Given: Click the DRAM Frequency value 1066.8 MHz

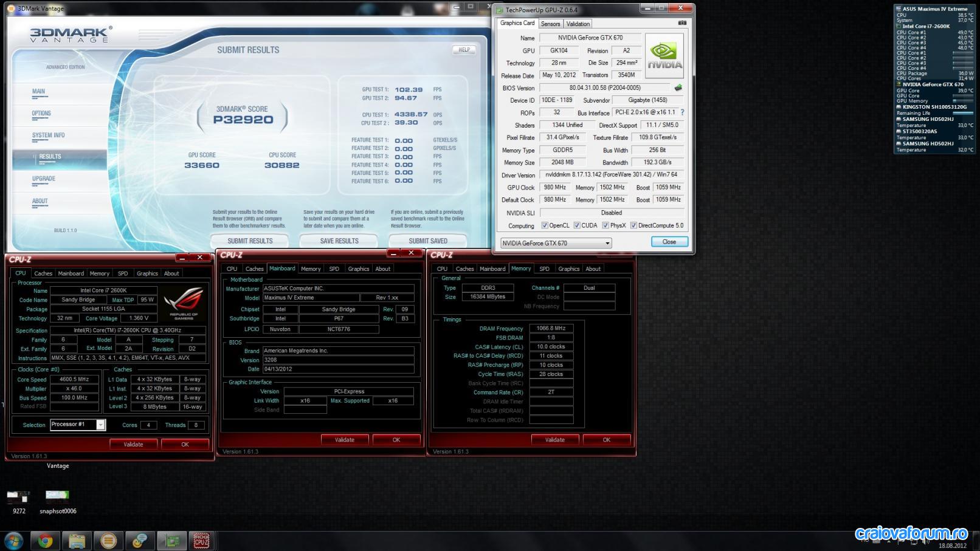Looking at the screenshot, I should click(x=551, y=328).
